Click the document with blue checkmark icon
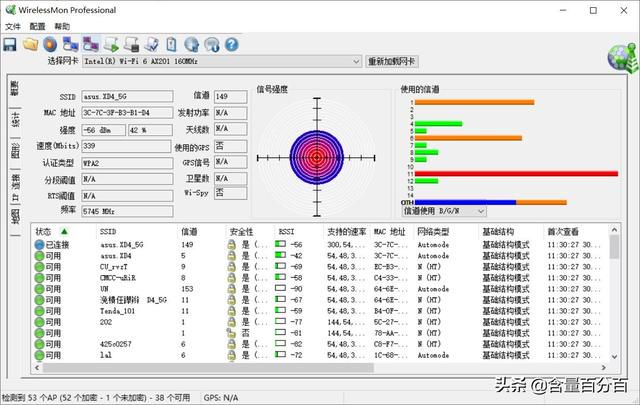The image size is (640, 405). click(x=151, y=44)
